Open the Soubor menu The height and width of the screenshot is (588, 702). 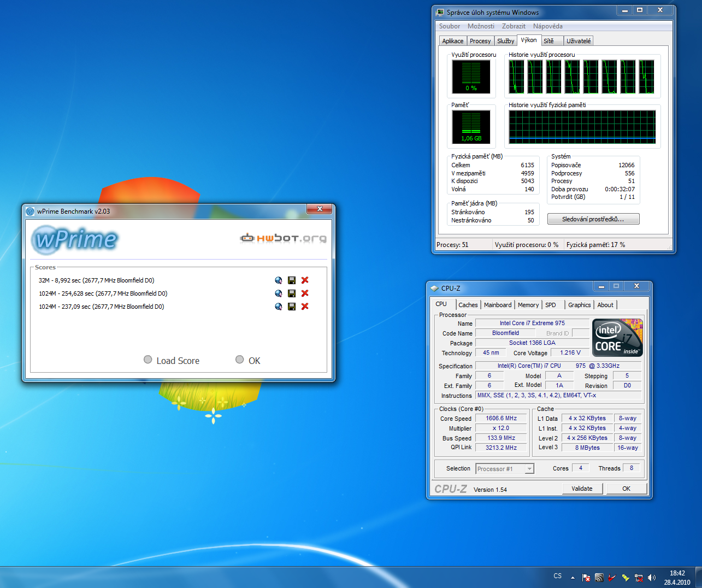[x=450, y=26]
